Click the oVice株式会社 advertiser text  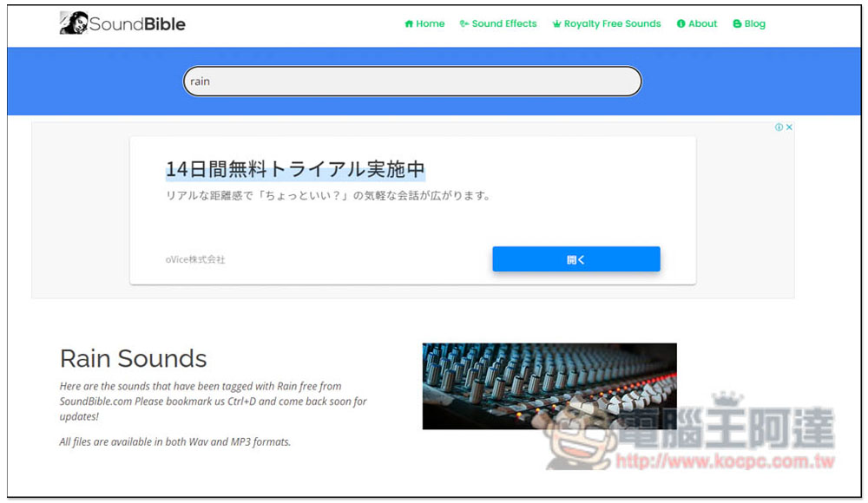(195, 259)
